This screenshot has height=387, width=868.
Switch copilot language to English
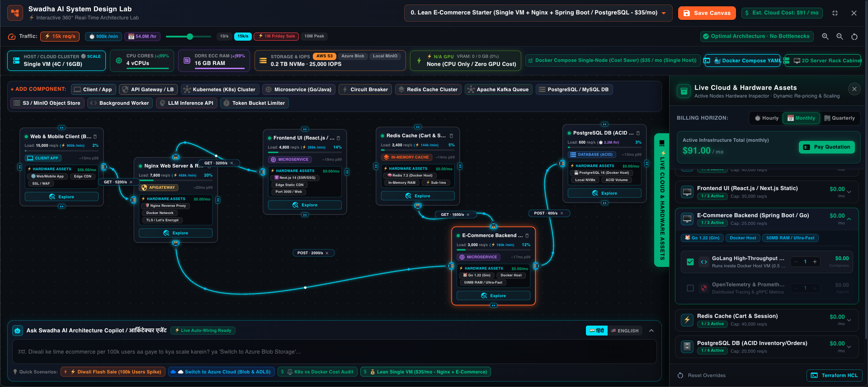coord(625,331)
